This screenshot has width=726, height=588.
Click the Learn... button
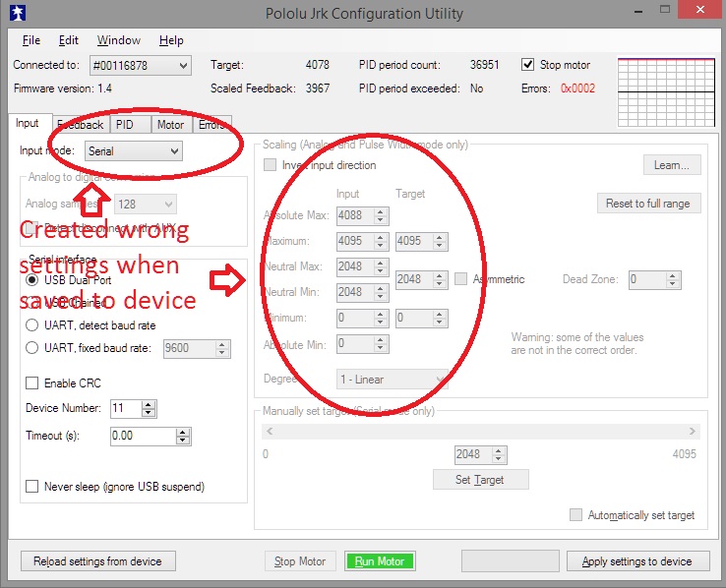click(x=672, y=165)
